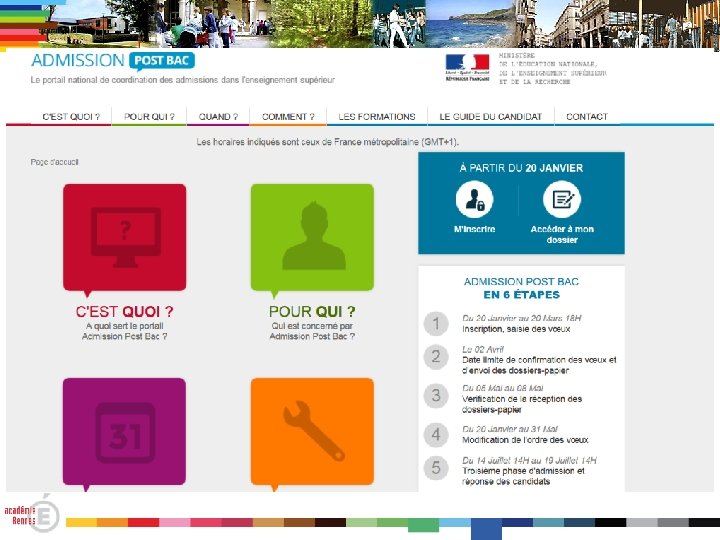The width and height of the screenshot is (720, 540).
Task: Click 'Qui est concerné par' description
Action: pyautogui.click(x=312, y=331)
